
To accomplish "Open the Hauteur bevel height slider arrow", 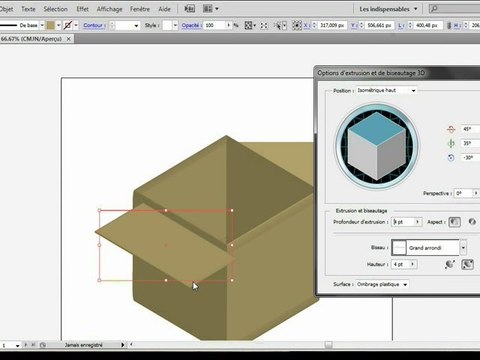I will tap(413, 264).
